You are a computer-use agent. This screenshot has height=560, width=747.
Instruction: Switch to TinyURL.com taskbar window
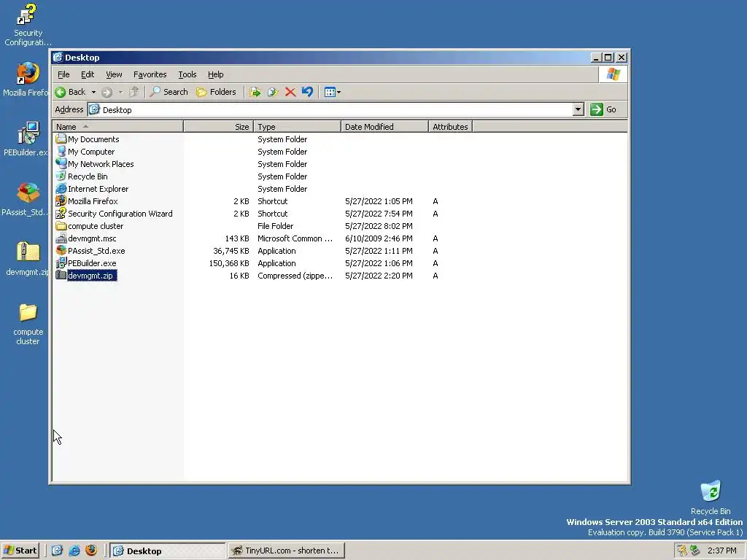[286, 551]
